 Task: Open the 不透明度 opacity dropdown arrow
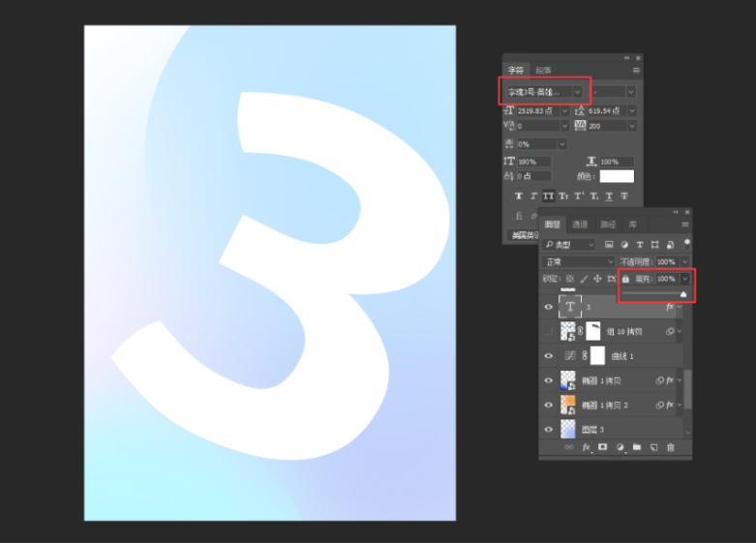[685, 262]
